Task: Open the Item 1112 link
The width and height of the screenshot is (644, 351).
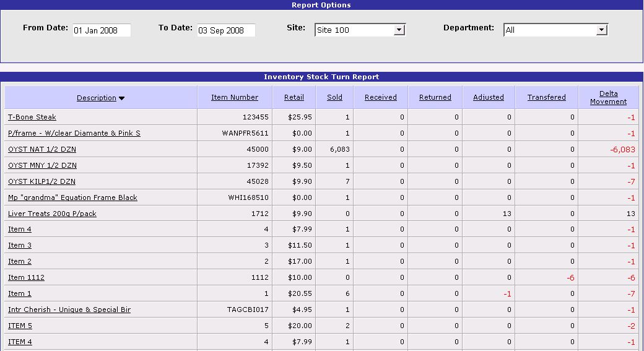Action: tap(26, 277)
